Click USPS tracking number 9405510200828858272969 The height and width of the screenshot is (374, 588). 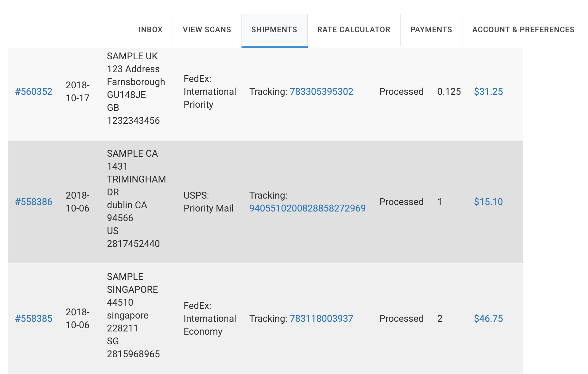[307, 208]
